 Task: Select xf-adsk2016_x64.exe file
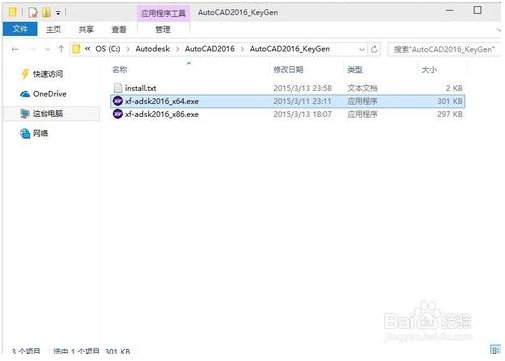288,101
